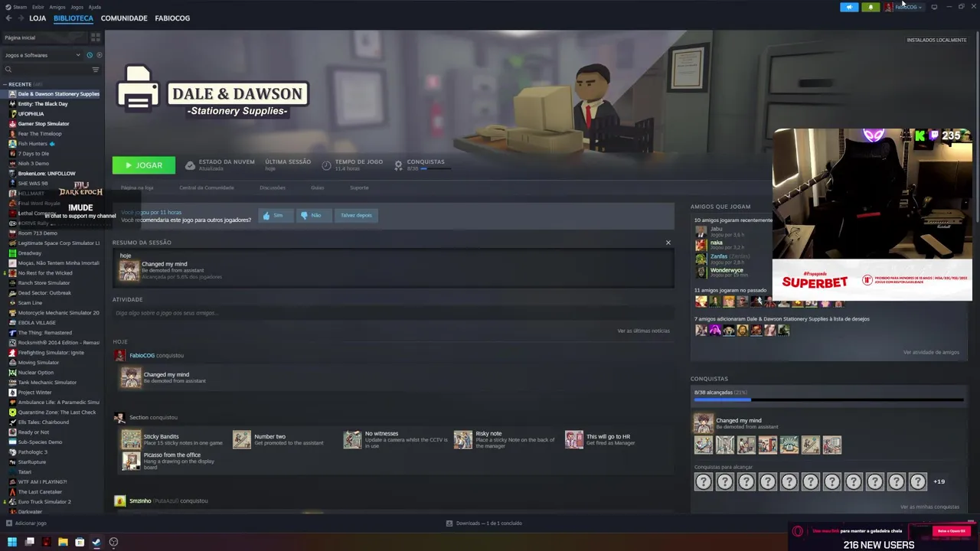Open the FABIOCOG profile tab
The image size is (980, 551).
click(172, 18)
